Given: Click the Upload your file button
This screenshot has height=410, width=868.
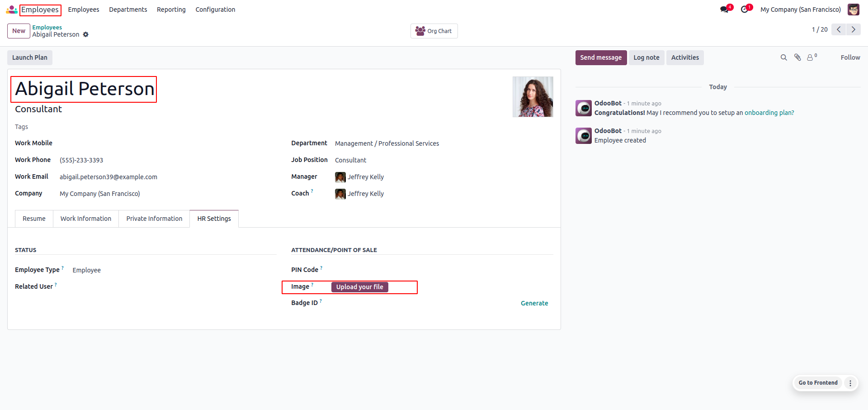Looking at the screenshot, I should point(359,287).
